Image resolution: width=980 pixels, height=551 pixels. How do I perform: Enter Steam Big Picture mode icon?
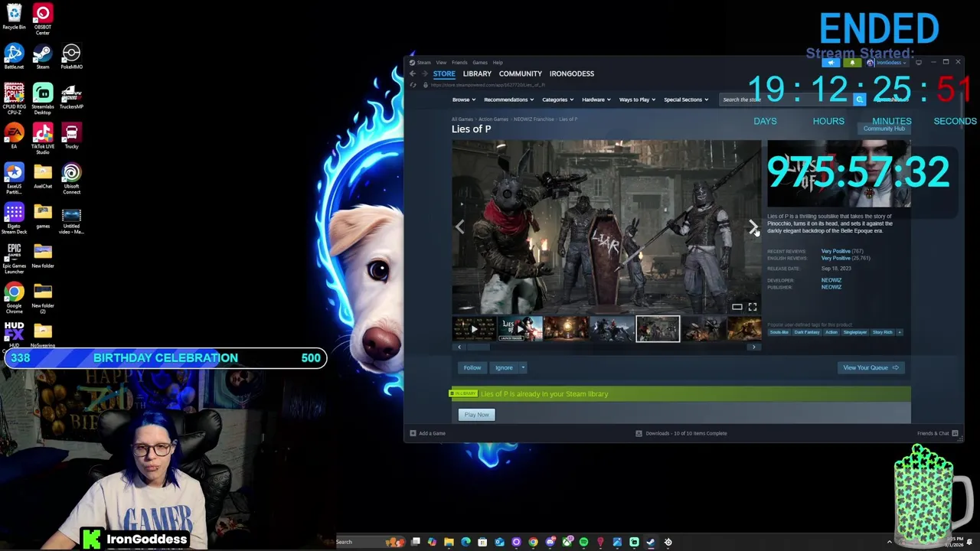tap(920, 62)
